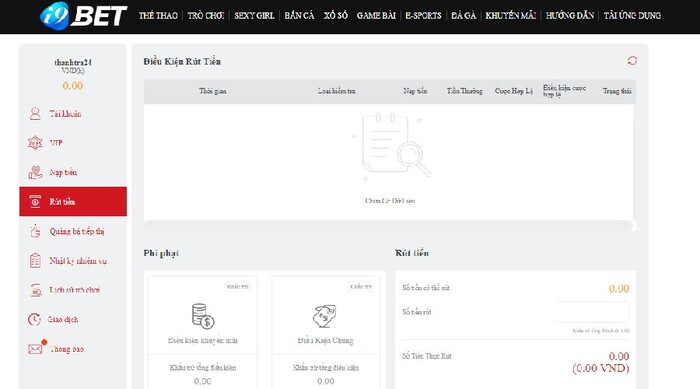Click the Trạng thái column header
700x389 pixels.
pos(617,91)
